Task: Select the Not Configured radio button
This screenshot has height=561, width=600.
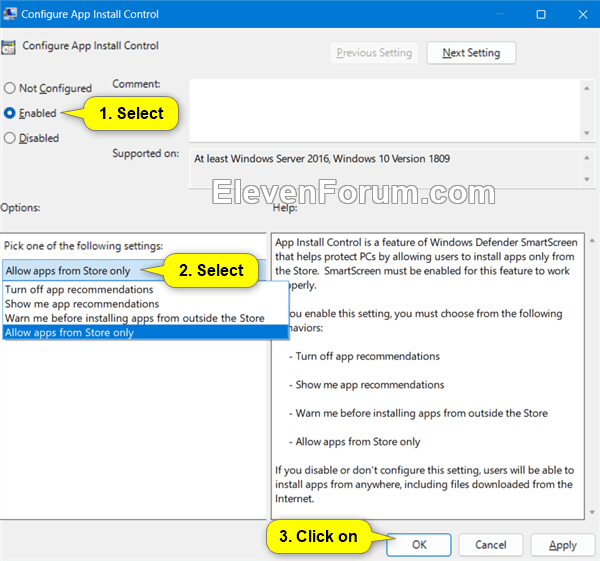Action: pos(10,88)
